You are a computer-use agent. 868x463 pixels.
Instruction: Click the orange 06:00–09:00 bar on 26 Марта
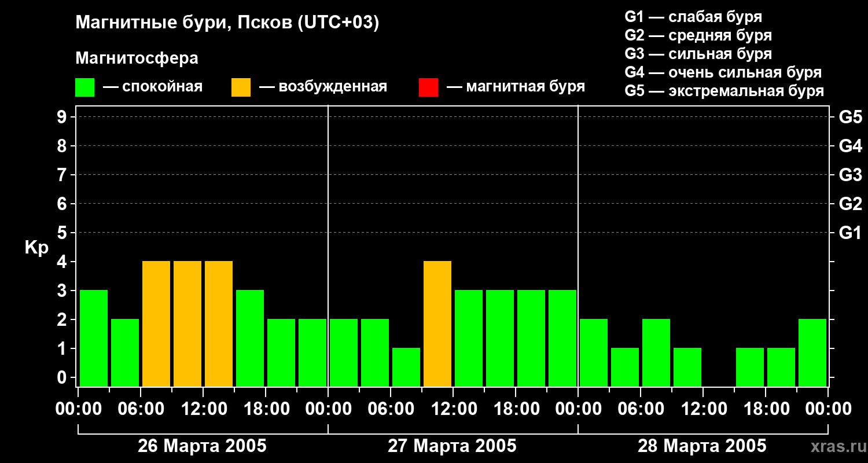[x=156, y=324]
